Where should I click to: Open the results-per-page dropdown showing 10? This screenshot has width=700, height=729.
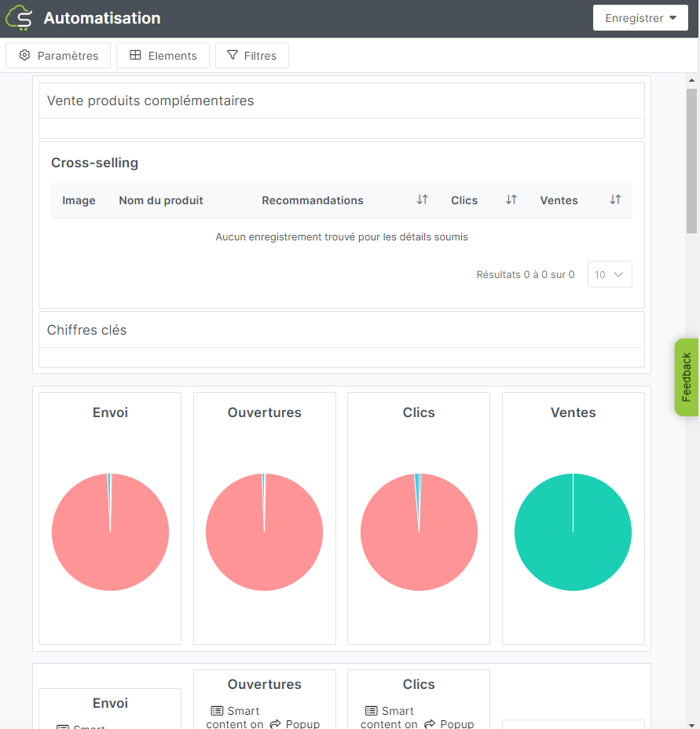point(610,274)
